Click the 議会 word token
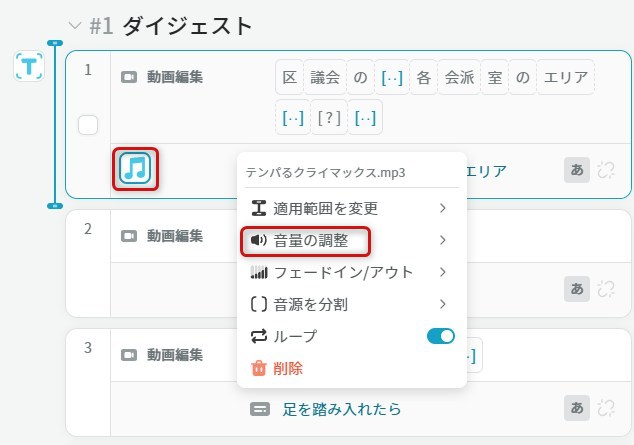 [x=325, y=77]
